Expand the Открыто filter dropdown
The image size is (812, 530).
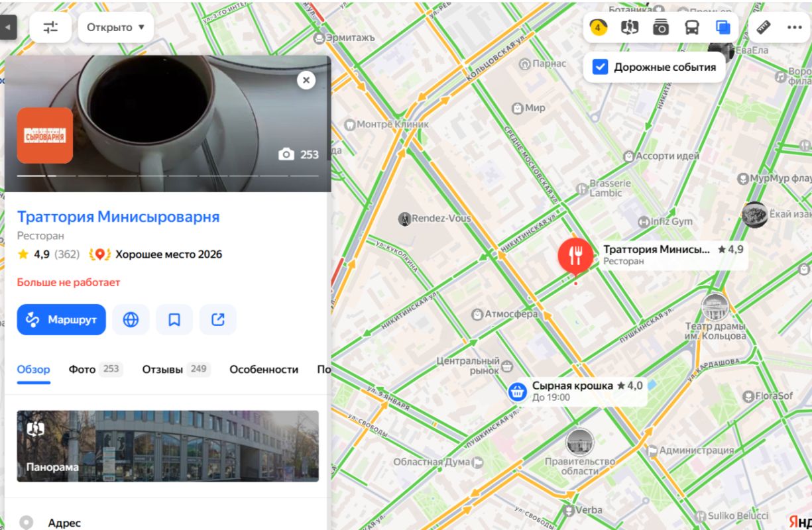116,28
